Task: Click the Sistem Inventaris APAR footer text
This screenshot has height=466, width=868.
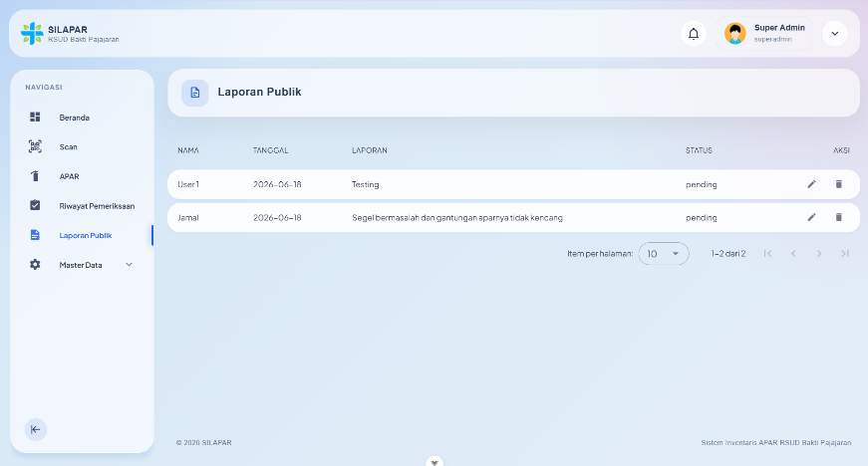Action: 776,442
